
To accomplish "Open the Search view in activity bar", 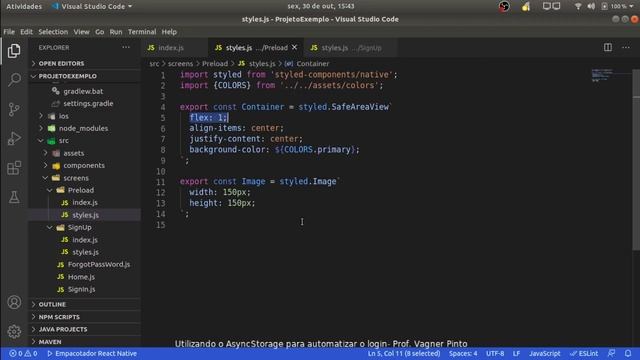I will (14, 79).
